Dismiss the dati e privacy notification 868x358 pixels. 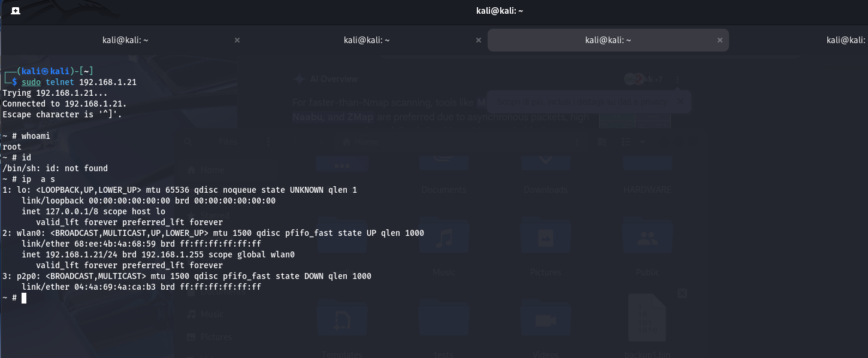pos(680,102)
